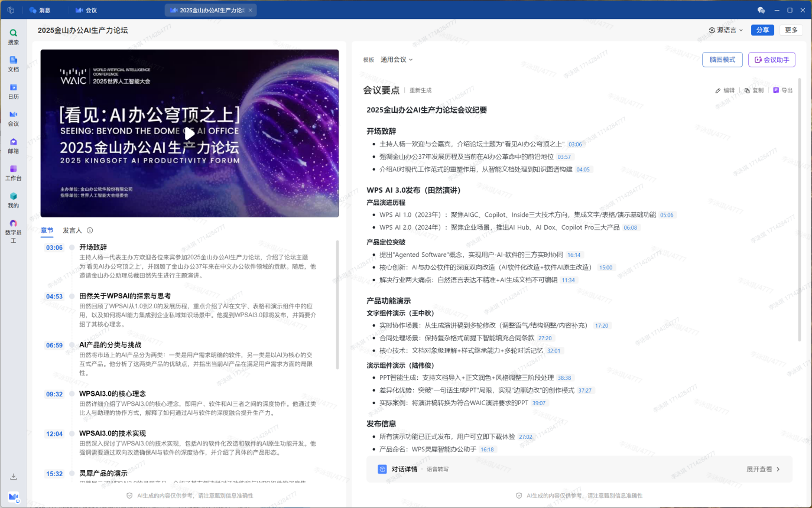The height and width of the screenshot is (508, 812).
Task: Jump to chapter timestamp 12:04
Action: coord(54,434)
